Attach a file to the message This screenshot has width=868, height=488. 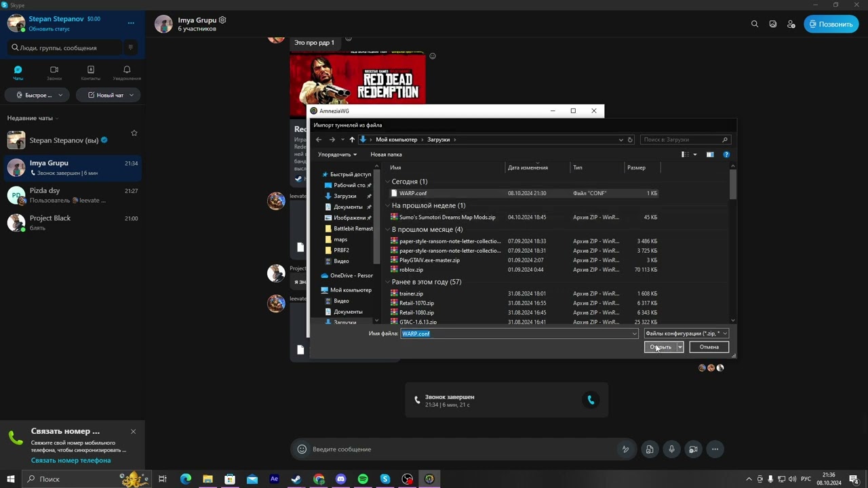coord(650,449)
